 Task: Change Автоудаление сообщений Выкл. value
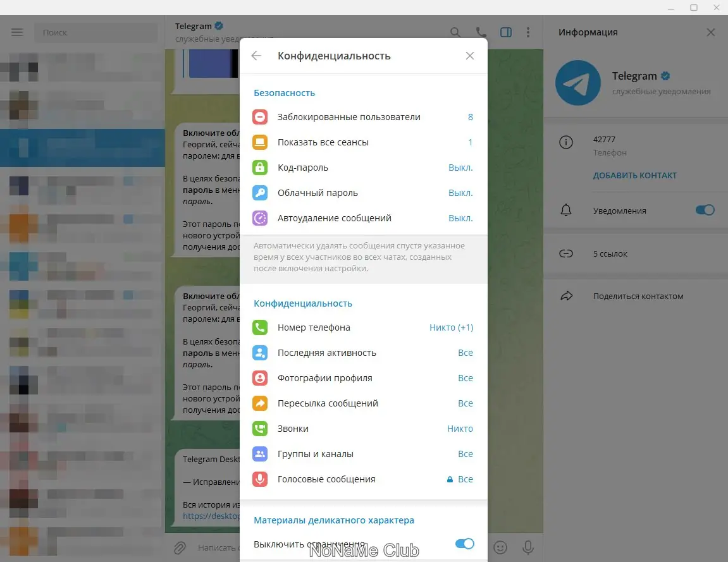pyautogui.click(x=460, y=218)
